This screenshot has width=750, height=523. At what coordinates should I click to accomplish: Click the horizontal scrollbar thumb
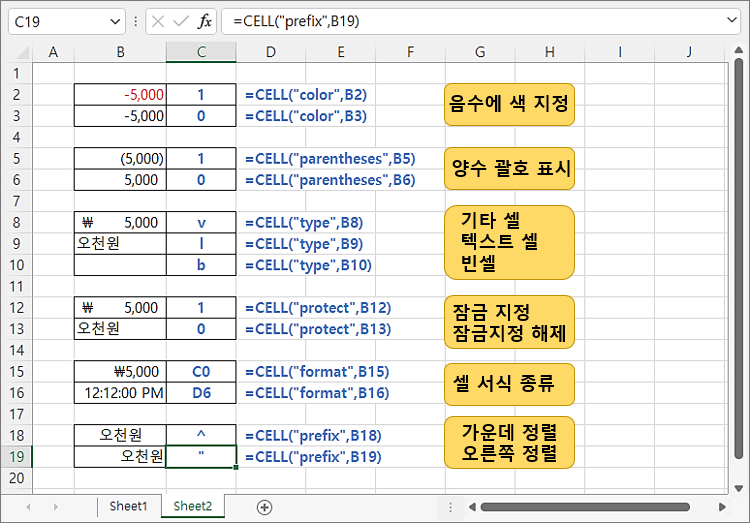[x=585, y=507]
